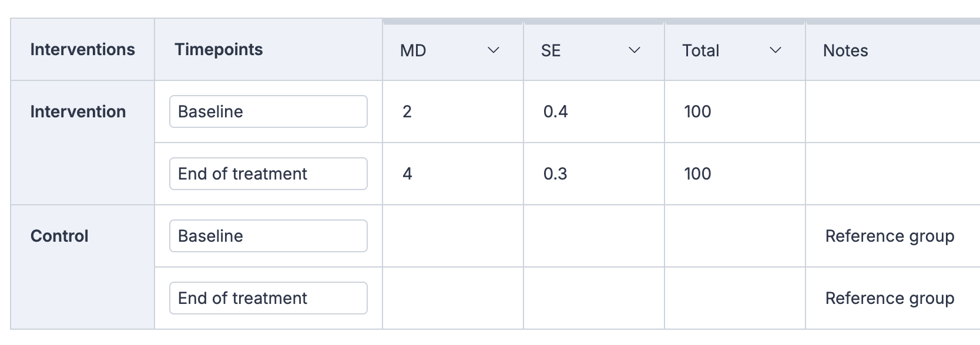The height and width of the screenshot is (345, 980).
Task: Click the Control Baseline timepoint field
Action: coord(268,236)
